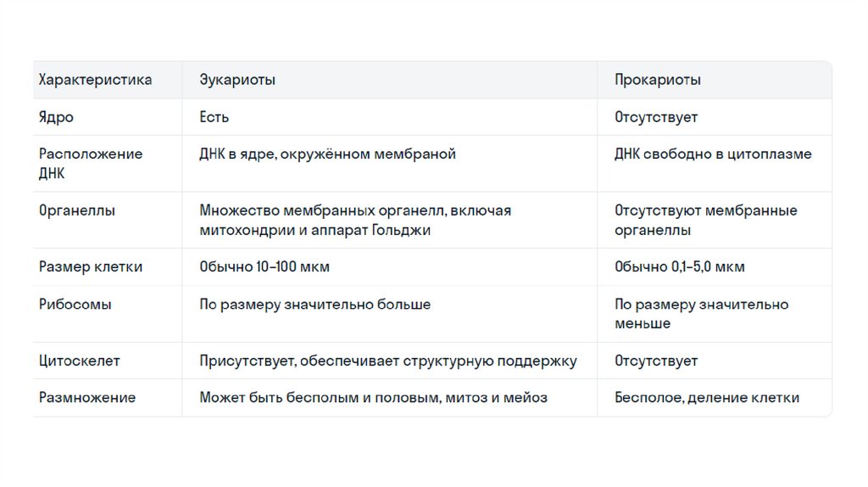The height and width of the screenshot is (487, 868).
Task: Select the "Ядро" row label
Action: [56, 117]
